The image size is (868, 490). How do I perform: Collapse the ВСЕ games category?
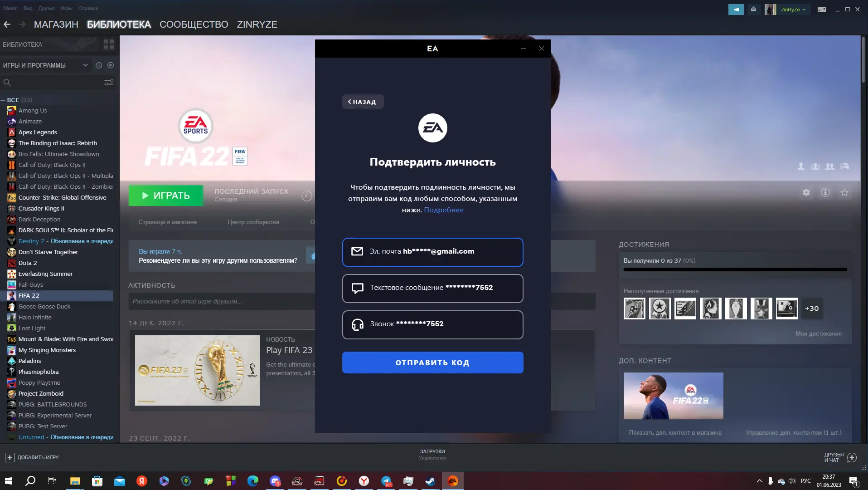pos(3,100)
